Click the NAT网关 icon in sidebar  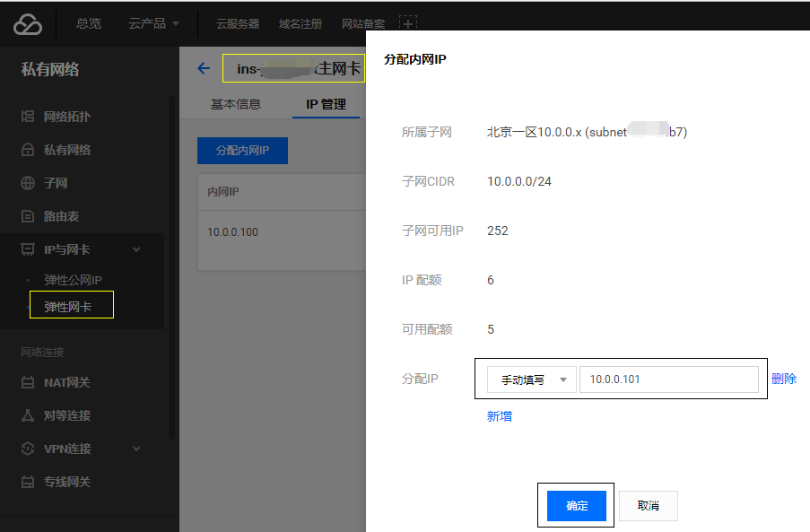(28, 382)
